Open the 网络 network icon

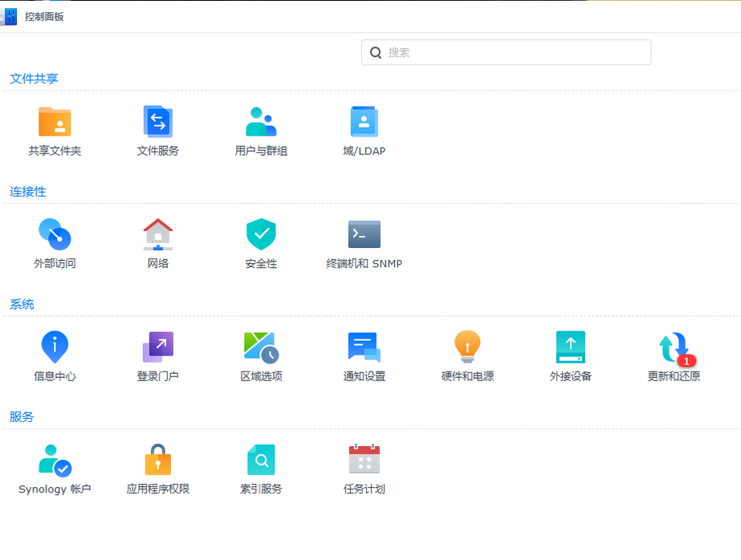pyautogui.click(x=158, y=234)
